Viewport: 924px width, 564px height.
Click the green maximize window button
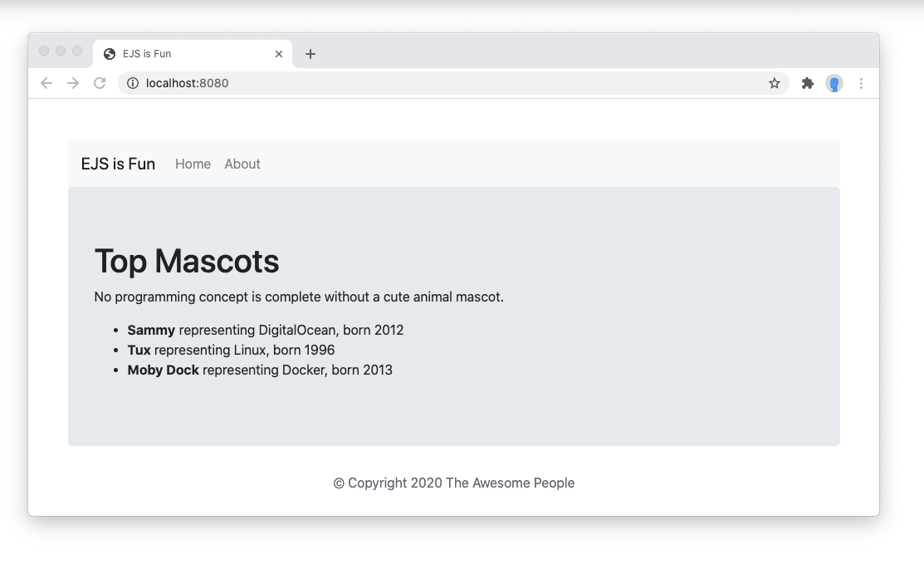click(77, 51)
